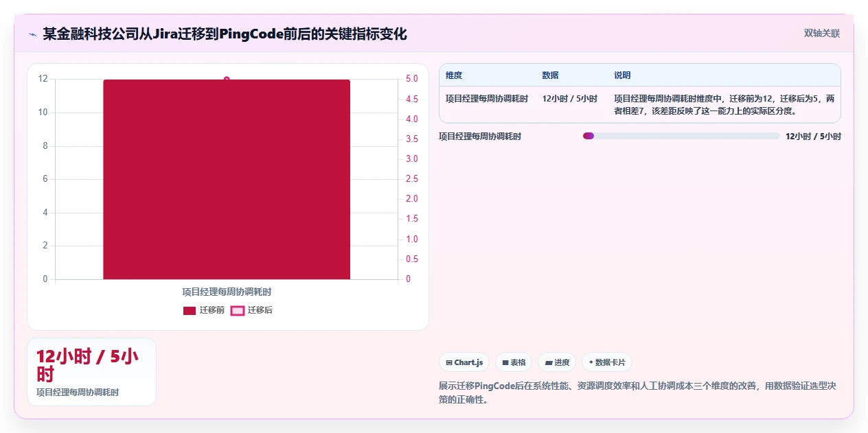Select the 进度 tag chip
The width and height of the screenshot is (868, 433).
[557, 362]
